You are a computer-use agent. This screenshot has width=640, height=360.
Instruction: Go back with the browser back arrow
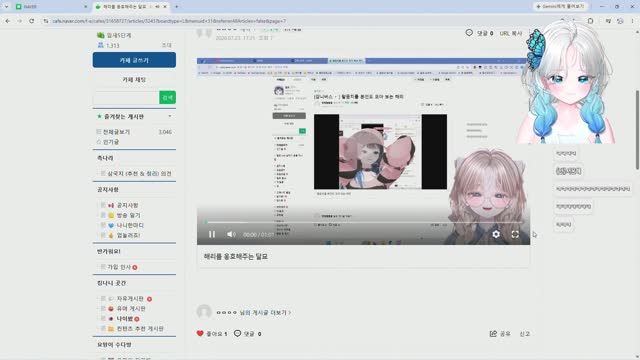click(8, 21)
